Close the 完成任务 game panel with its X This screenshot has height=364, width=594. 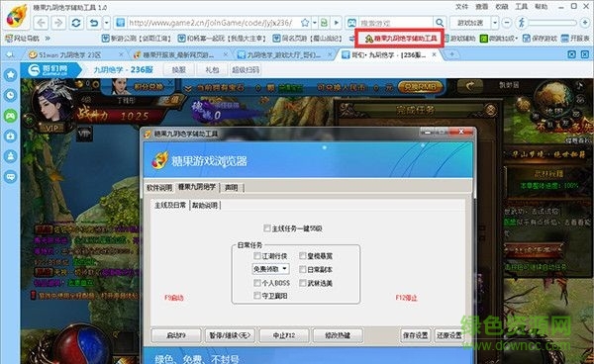click(x=491, y=110)
